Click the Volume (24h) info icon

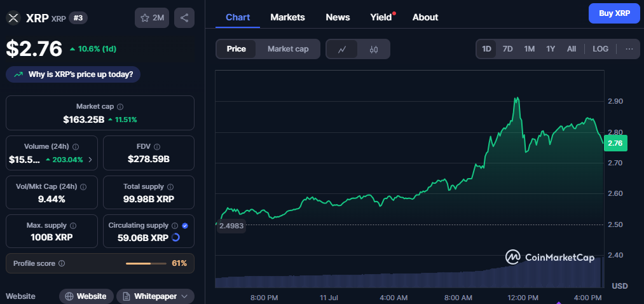[x=76, y=147]
